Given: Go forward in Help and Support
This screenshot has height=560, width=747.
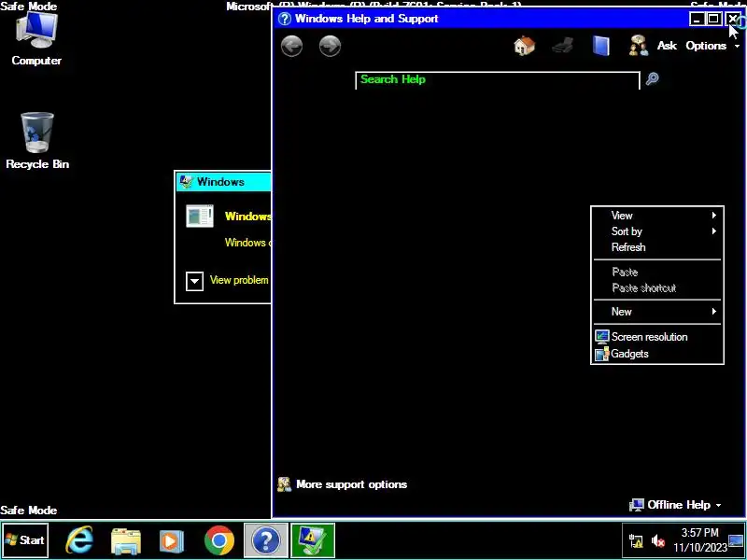Looking at the screenshot, I should pyautogui.click(x=330, y=46).
